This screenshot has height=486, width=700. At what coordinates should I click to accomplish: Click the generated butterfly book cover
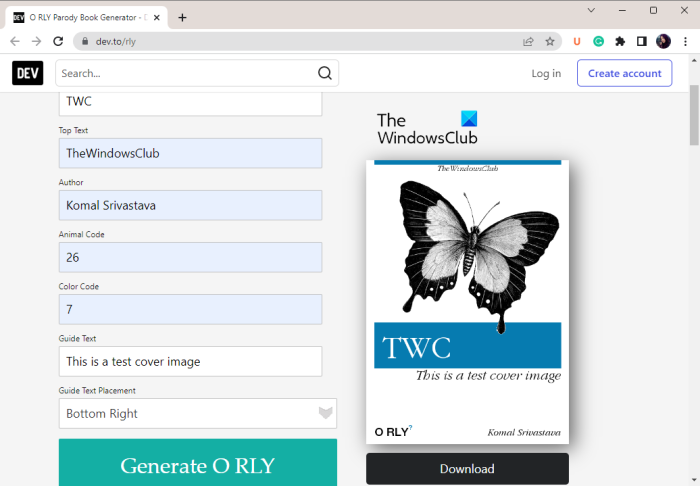[467, 302]
